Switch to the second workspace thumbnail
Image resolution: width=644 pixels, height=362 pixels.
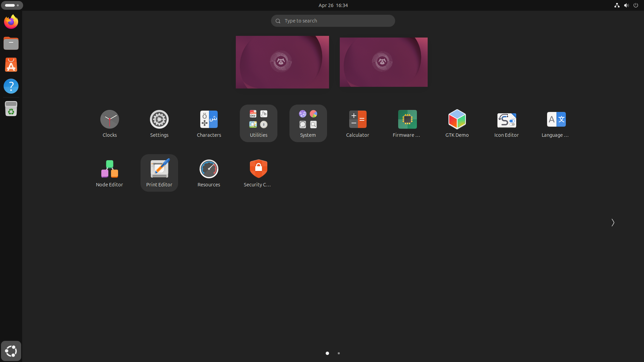point(384,62)
